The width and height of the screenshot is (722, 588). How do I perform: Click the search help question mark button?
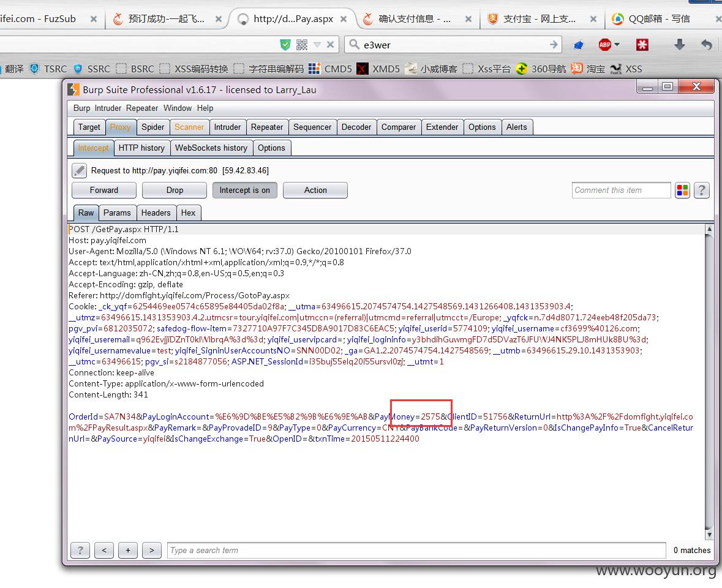pos(80,550)
